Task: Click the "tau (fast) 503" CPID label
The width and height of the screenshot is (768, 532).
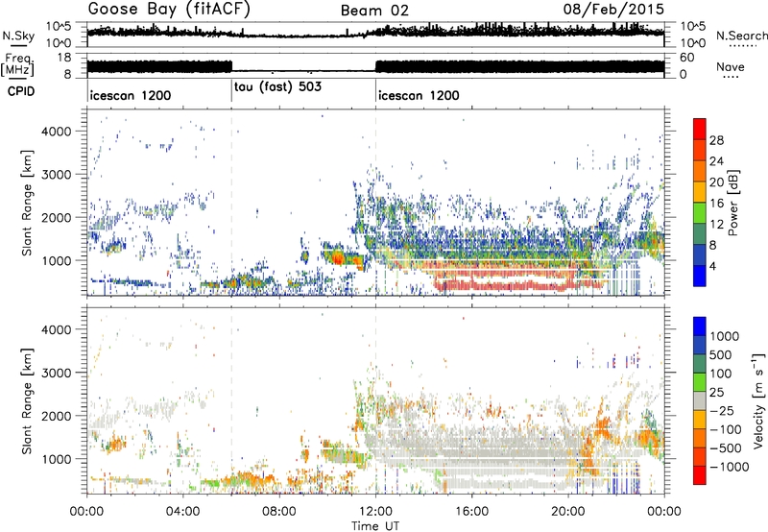Action: tap(277, 87)
